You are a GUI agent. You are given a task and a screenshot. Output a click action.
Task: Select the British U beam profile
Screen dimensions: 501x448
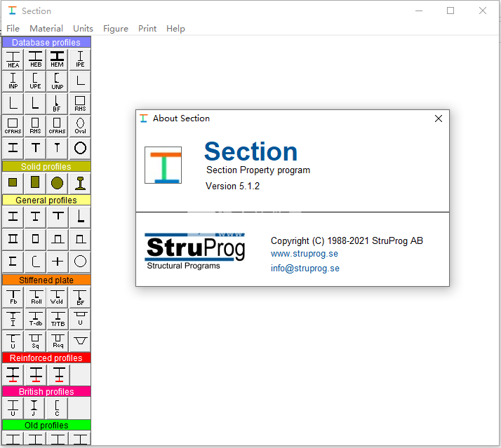tap(13, 408)
